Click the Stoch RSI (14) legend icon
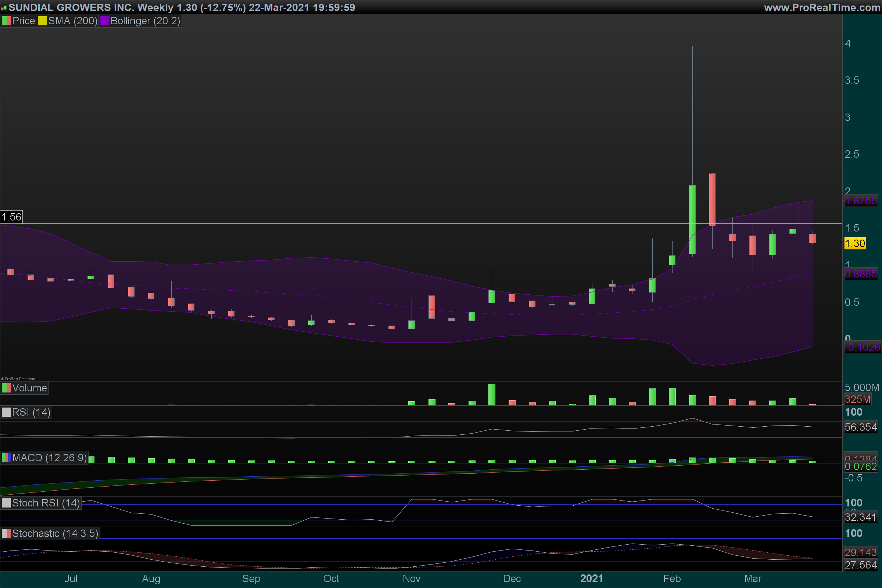 click(6, 503)
